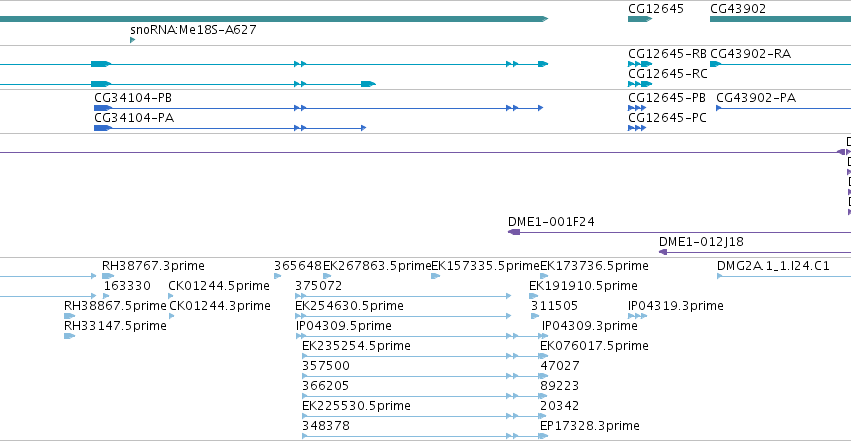Click the DME1-012J18 feature label
The width and height of the screenshot is (851, 441).
point(701,242)
